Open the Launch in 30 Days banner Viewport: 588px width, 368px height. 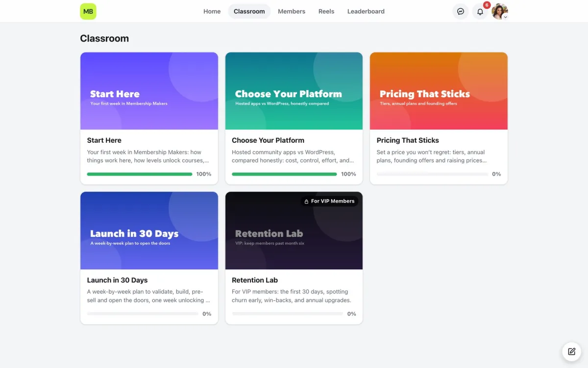click(149, 231)
